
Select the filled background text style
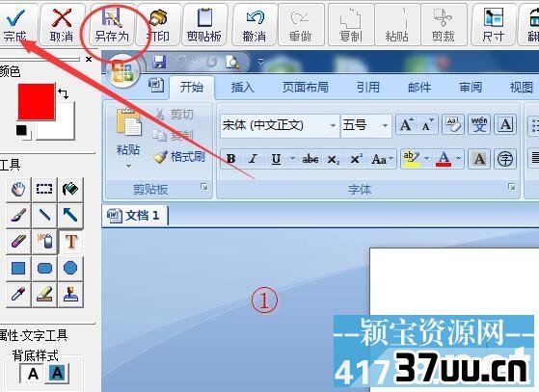click(x=58, y=373)
